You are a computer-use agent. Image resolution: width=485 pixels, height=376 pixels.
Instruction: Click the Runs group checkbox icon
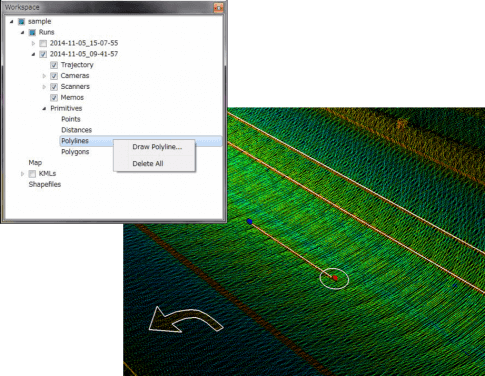click(x=32, y=32)
